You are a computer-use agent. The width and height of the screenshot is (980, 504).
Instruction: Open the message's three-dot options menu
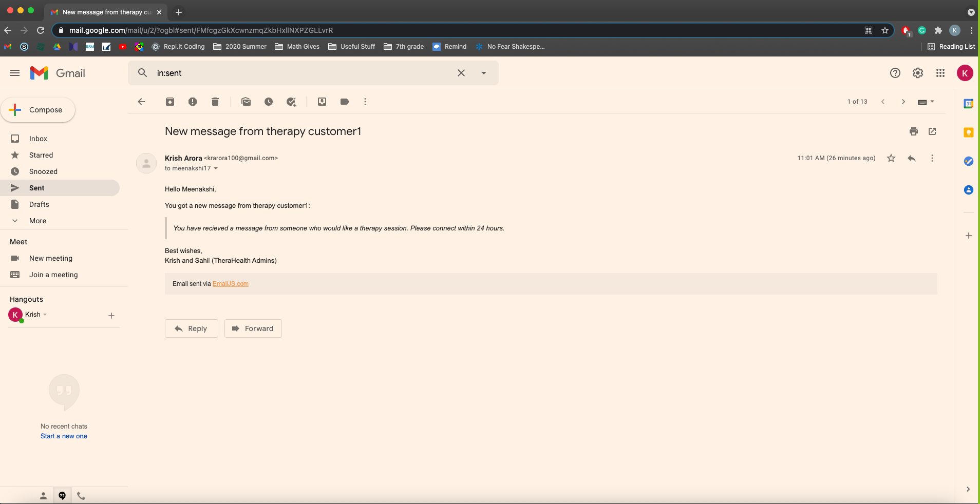[x=932, y=158]
